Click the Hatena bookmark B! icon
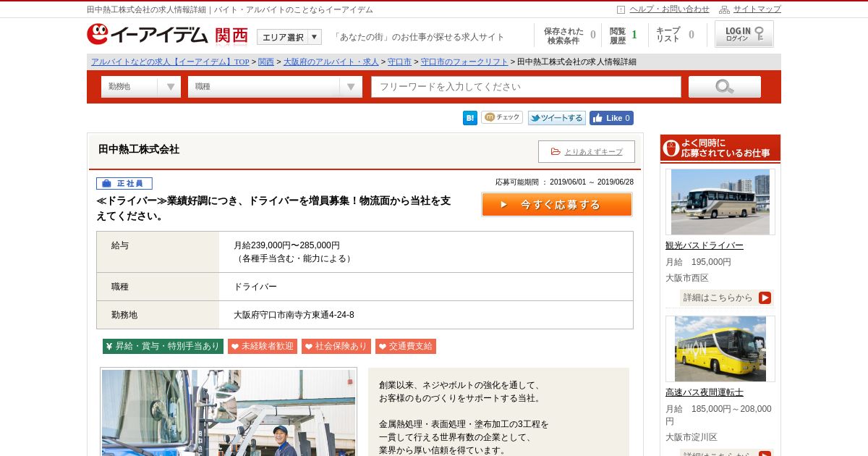The height and width of the screenshot is (456, 868). pyautogui.click(x=470, y=118)
